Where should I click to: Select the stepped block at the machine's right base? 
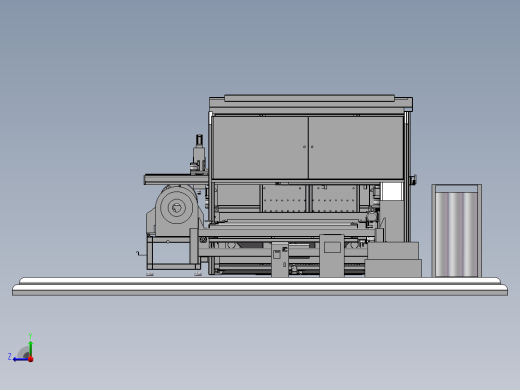coord(393,260)
